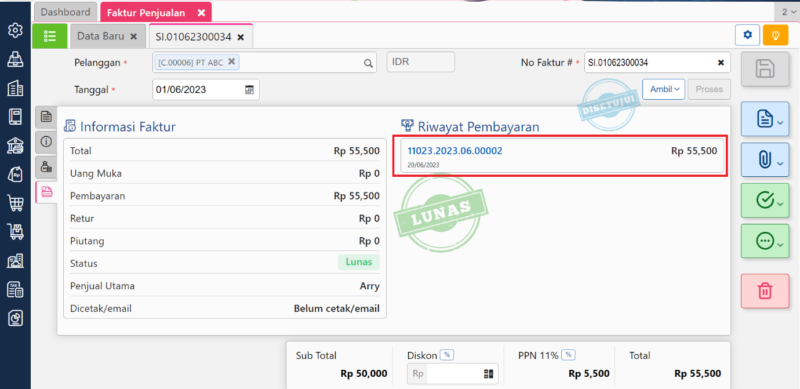
Task: Click the 'Informasi Faktur' heading
Action: [128, 127]
